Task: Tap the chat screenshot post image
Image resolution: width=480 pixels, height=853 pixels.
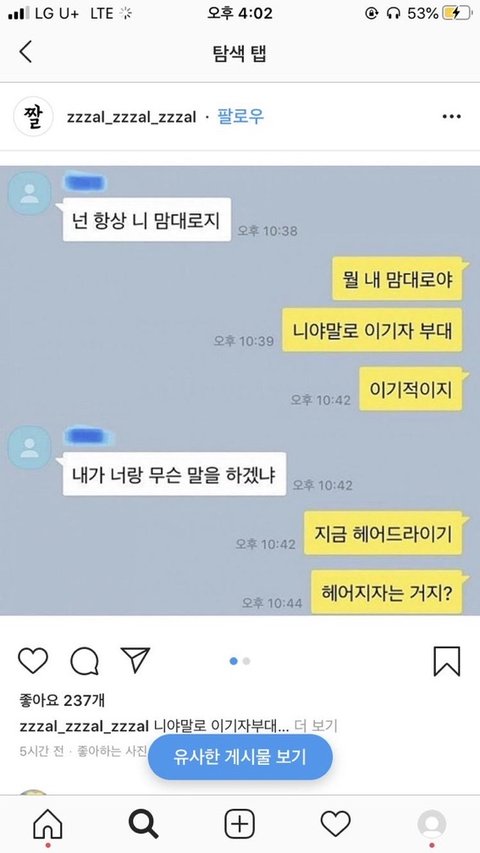Action: pyautogui.click(x=240, y=390)
